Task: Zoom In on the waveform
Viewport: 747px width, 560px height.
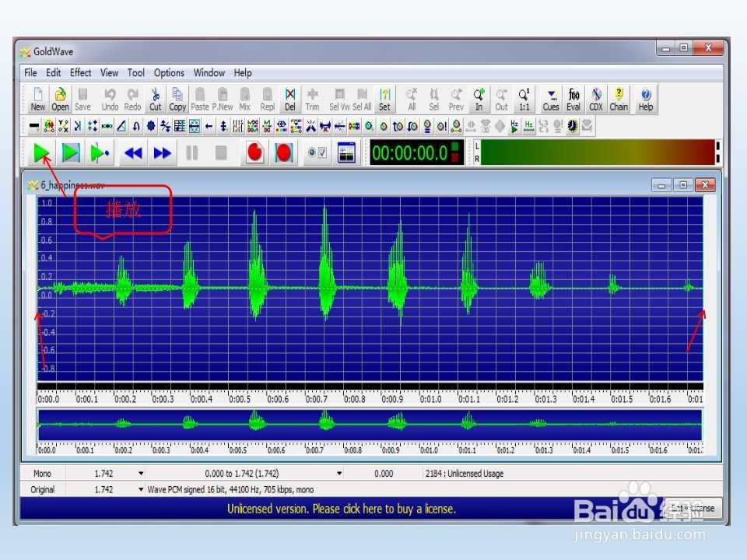Action: (x=479, y=100)
